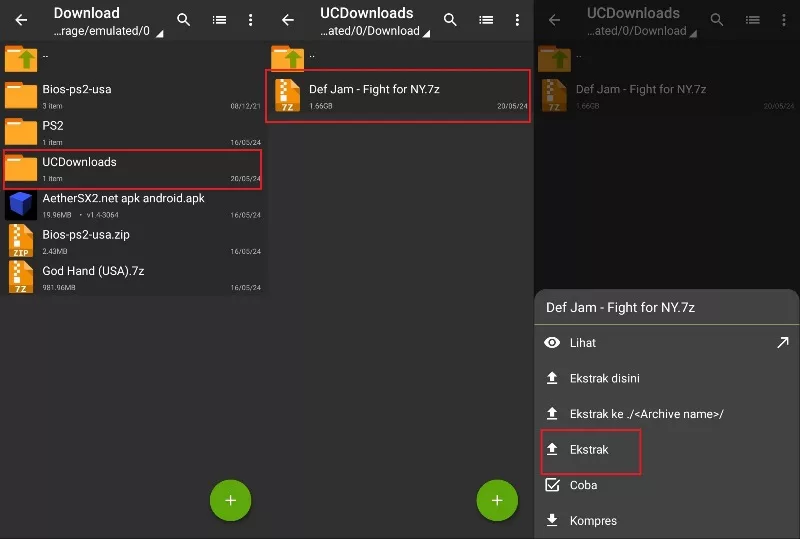Click the v1.4-3064 version label

click(103, 215)
